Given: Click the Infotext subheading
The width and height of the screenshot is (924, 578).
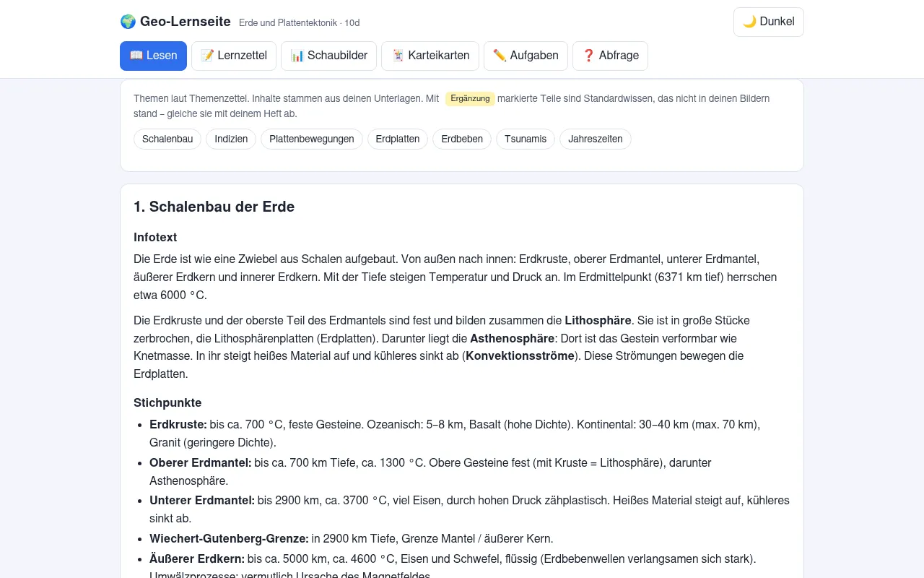Looking at the screenshot, I should tap(155, 237).
